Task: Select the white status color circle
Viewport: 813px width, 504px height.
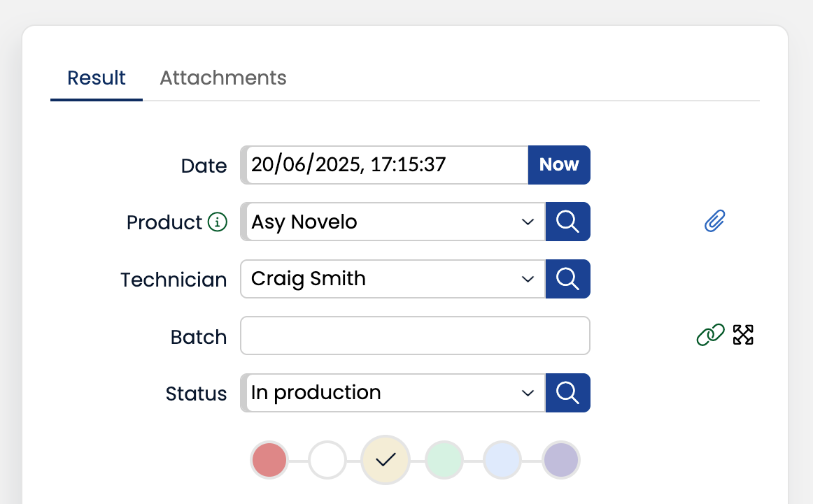Action: click(x=327, y=460)
